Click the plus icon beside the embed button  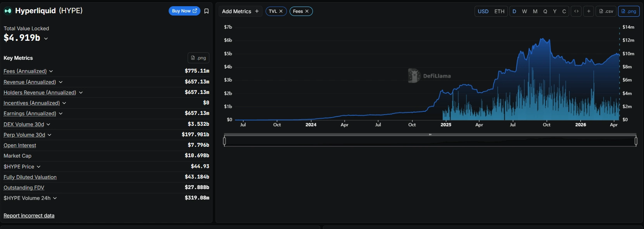pos(589,11)
